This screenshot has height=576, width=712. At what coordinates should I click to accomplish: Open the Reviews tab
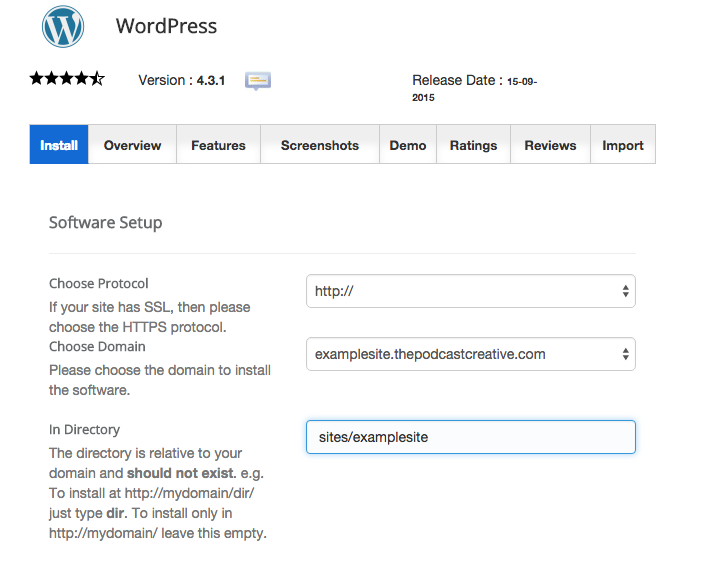(550, 144)
